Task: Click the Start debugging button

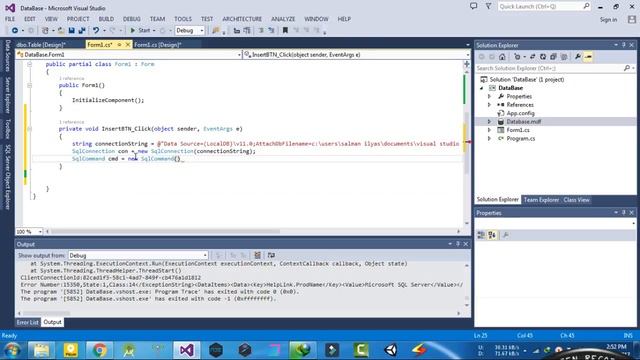Action: coord(140,31)
